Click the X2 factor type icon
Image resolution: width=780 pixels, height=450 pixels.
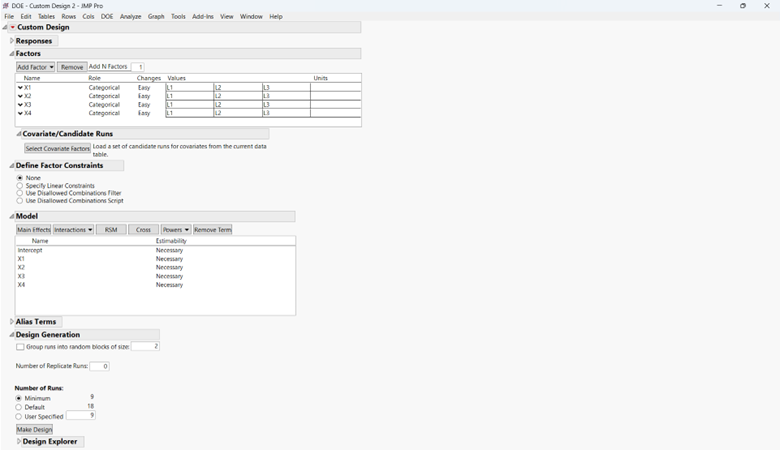[20, 96]
